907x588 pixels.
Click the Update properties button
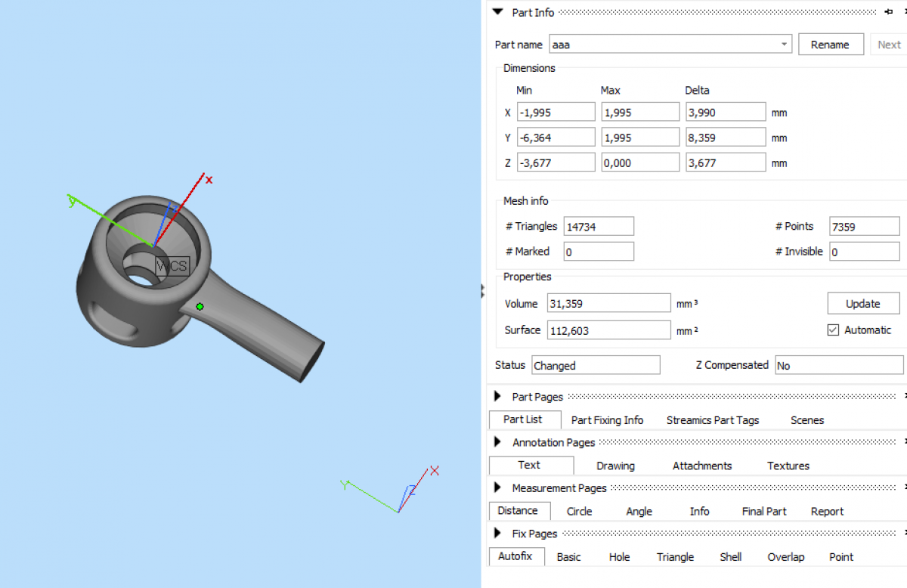pos(862,304)
